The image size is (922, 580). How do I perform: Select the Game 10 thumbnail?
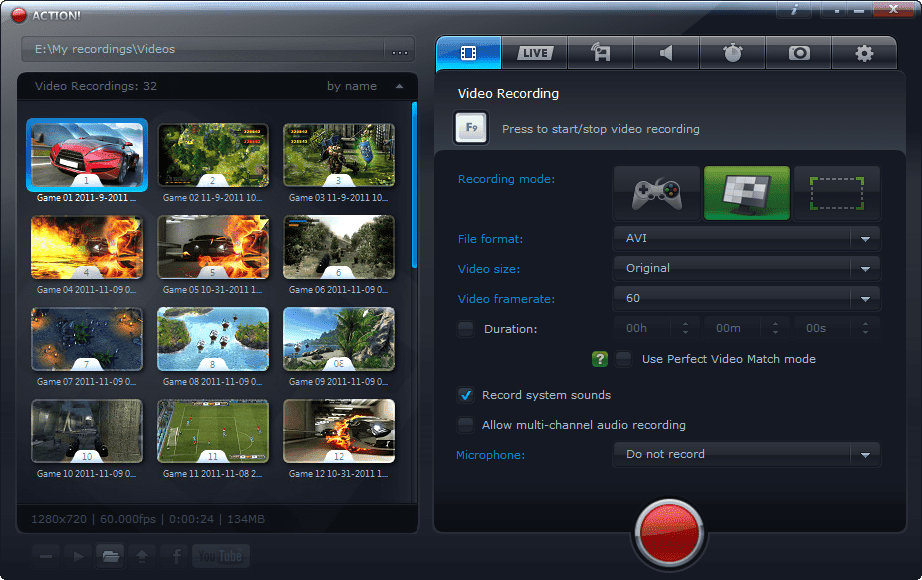pyautogui.click(x=86, y=431)
